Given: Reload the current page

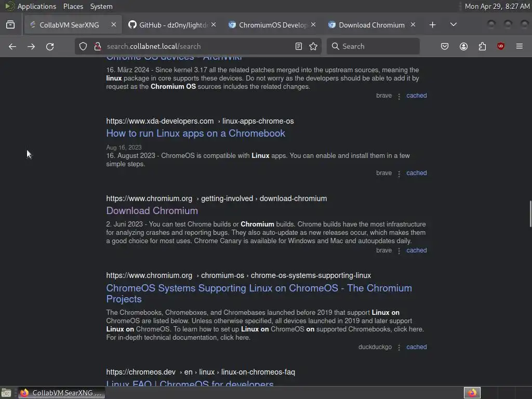Looking at the screenshot, I should tap(50, 46).
